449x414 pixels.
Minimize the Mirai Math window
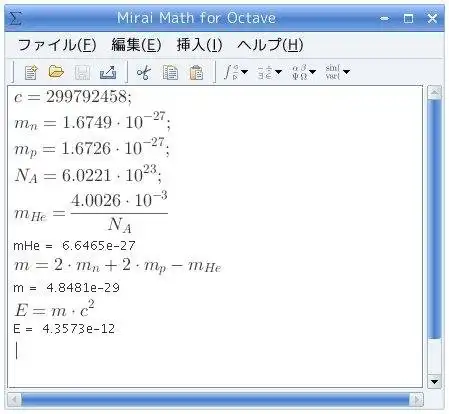pyautogui.click(x=385, y=18)
